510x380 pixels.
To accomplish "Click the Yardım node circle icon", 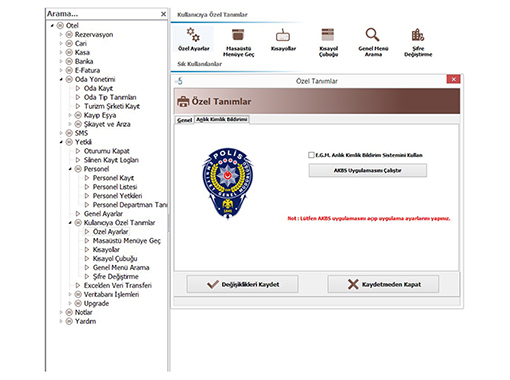I will 69,321.
